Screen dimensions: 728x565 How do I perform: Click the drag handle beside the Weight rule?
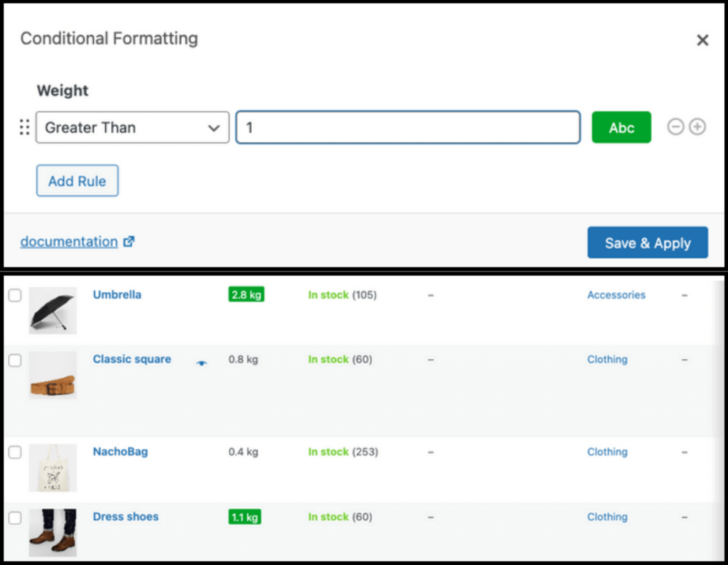click(x=24, y=128)
